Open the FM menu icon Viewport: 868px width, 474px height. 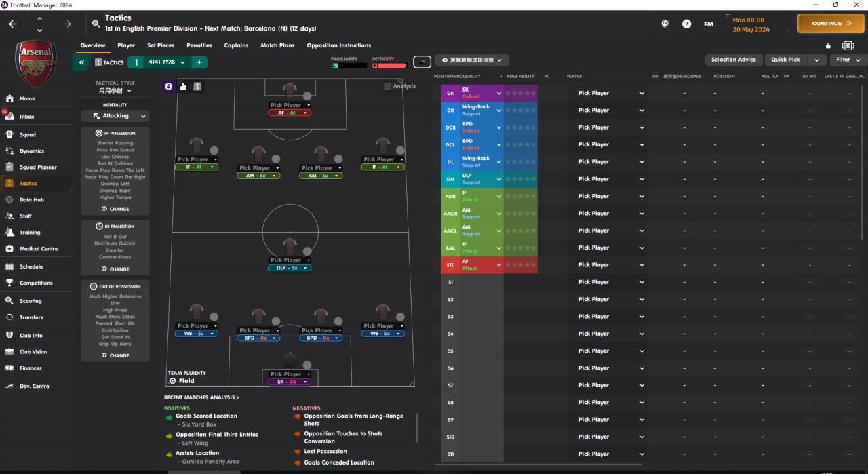(x=709, y=24)
